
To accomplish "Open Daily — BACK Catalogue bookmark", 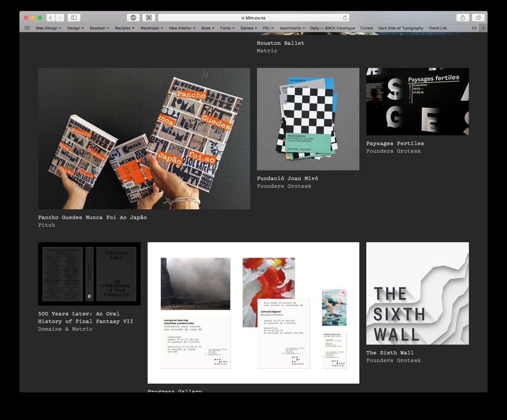I will pyautogui.click(x=333, y=28).
